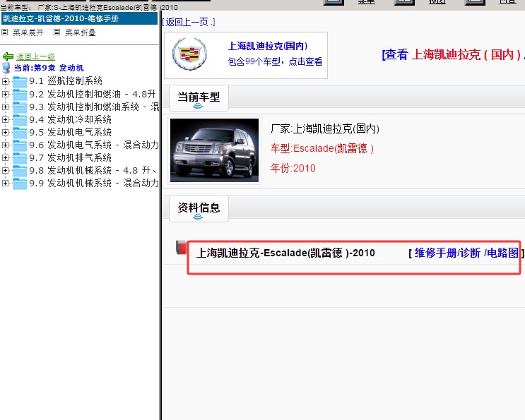Open the 上海凯迪拉克(国内) brand link

268,46
